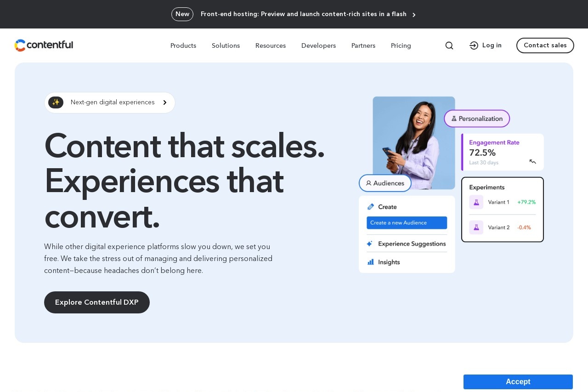This screenshot has height=392, width=588.
Task: Click the Audiences person icon
Action: [x=368, y=183]
